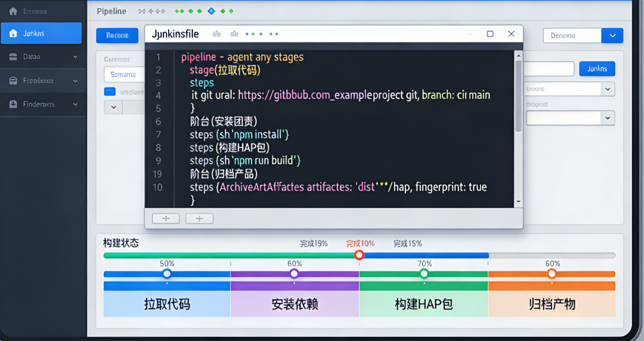This screenshot has width=644, height=341.
Task: Click the orange 60% slider handle
Action: tap(552, 274)
